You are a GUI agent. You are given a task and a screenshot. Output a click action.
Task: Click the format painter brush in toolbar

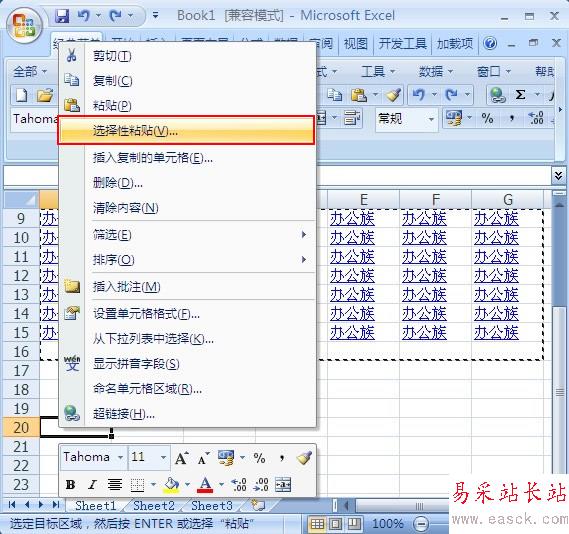coord(393,95)
